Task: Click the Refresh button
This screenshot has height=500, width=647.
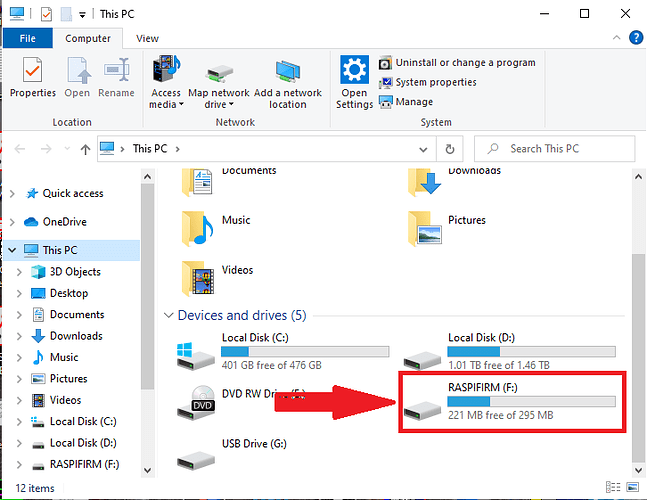Action: (450, 149)
